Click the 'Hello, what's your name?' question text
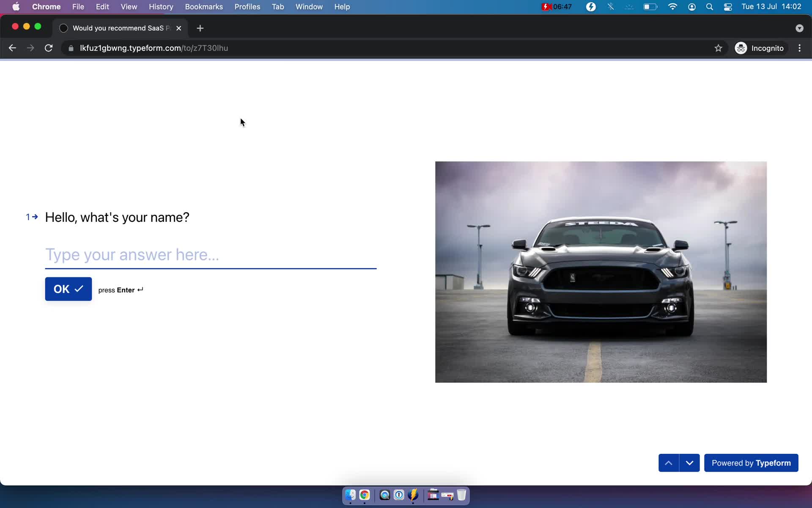Viewport: 812px width, 508px height. (x=117, y=217)
